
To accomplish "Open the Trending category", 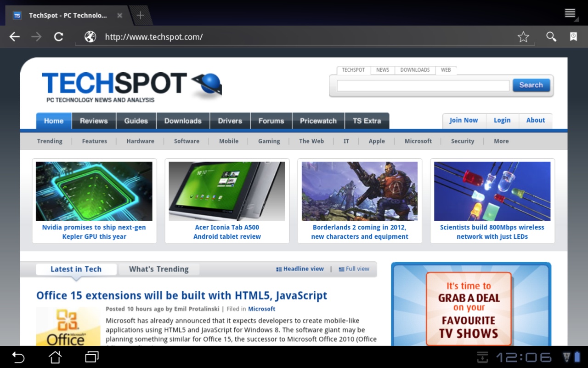I will [50, 141].
